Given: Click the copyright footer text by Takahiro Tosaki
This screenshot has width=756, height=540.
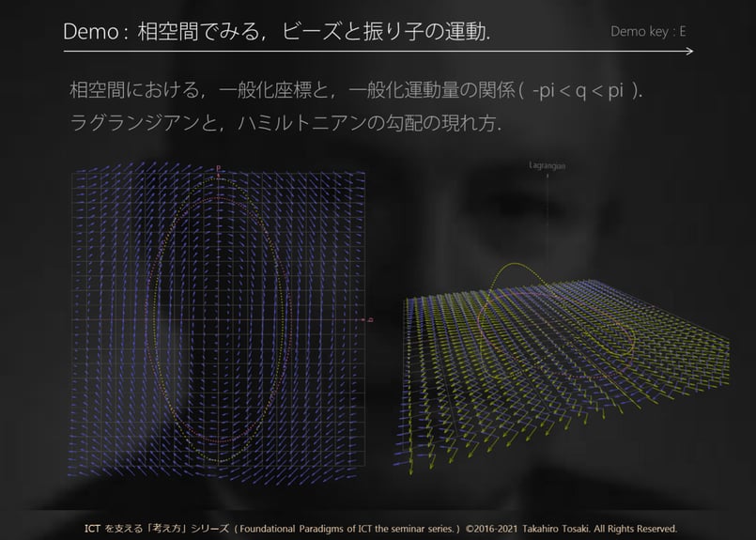Looking at the screenshot, I should pyautogui.click(x=381, y=529).
